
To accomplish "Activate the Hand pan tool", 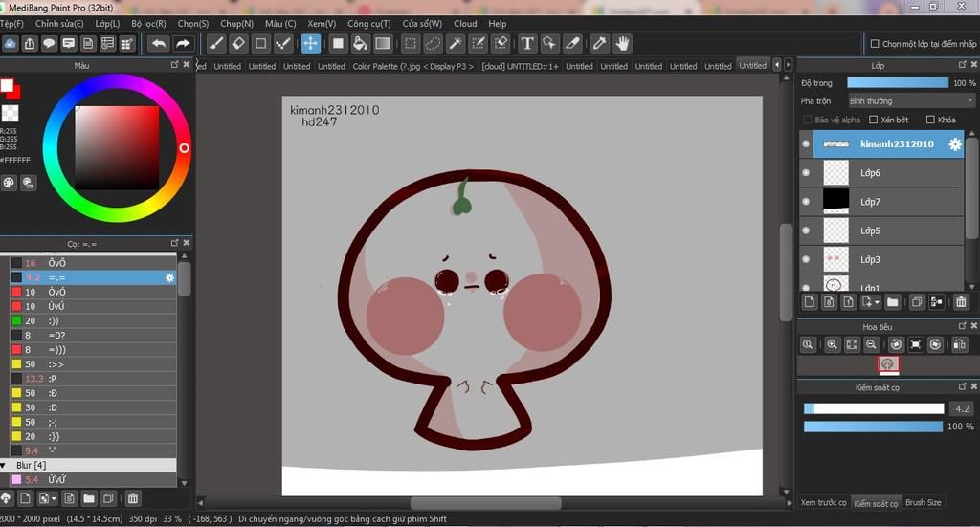I will pyautogui.click(x=622, y=44).
